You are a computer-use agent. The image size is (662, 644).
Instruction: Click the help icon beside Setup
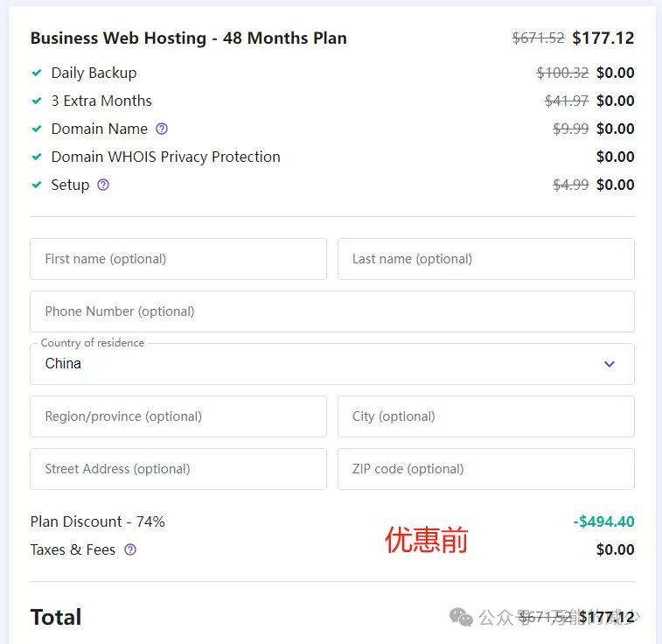pos(103,185)
